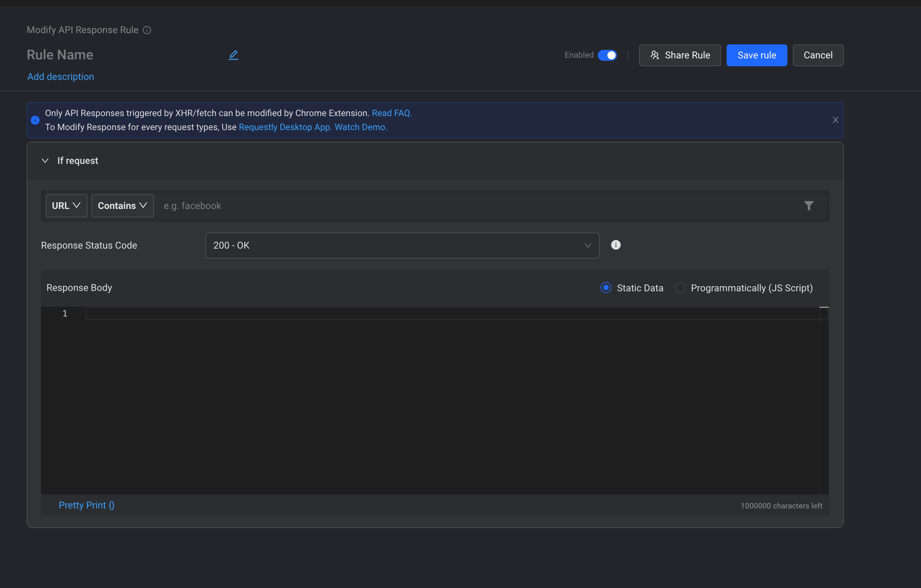This screenshot has height=588, width=921.
Task: Click the Save rule button
Action: [x=757, y=55]
